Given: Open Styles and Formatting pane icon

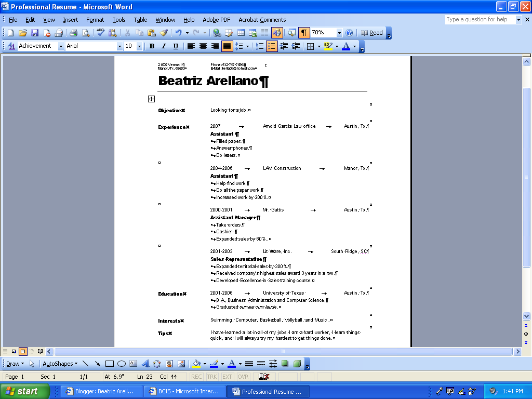Looking at the screenshot, I should [11, 46].
